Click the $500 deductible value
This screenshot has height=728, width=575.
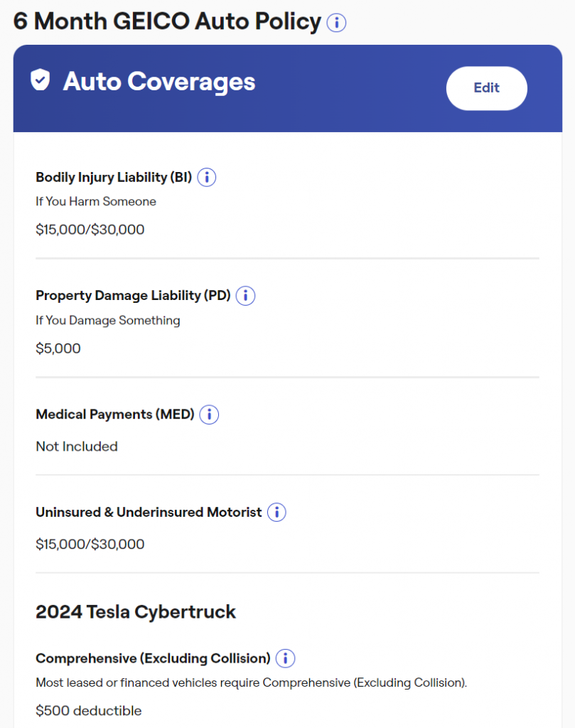tap(89, 711)
